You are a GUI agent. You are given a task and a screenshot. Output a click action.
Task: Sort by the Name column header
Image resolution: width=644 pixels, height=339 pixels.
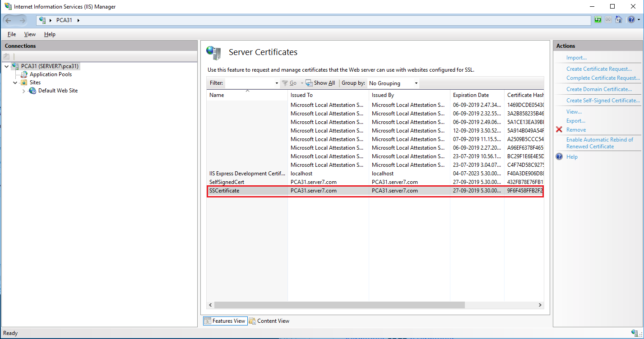247,95
